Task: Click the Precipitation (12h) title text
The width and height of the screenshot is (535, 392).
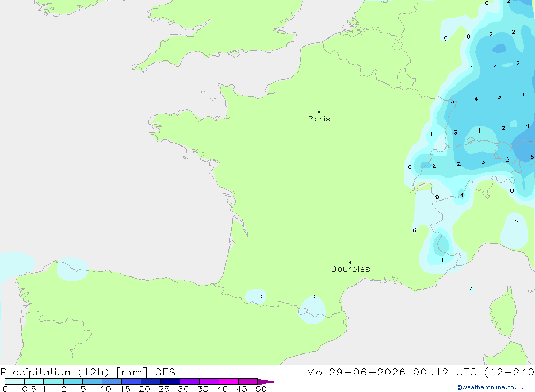Action: (55, 372)
